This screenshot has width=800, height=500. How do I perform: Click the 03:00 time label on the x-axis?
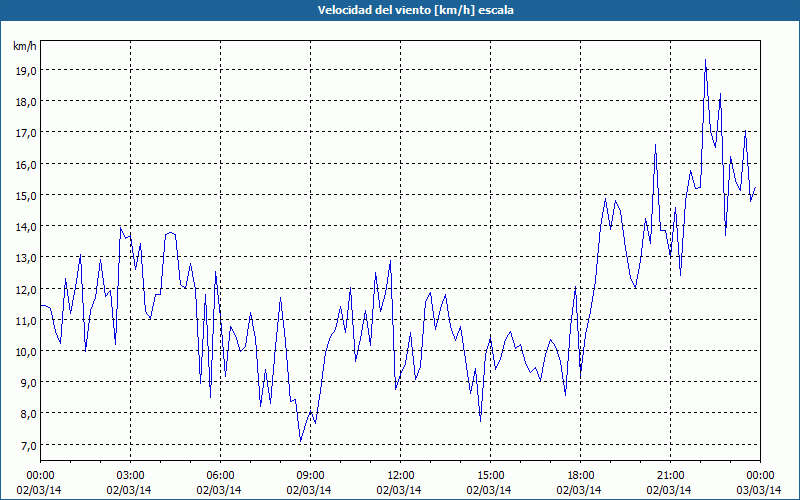(131, 476)
